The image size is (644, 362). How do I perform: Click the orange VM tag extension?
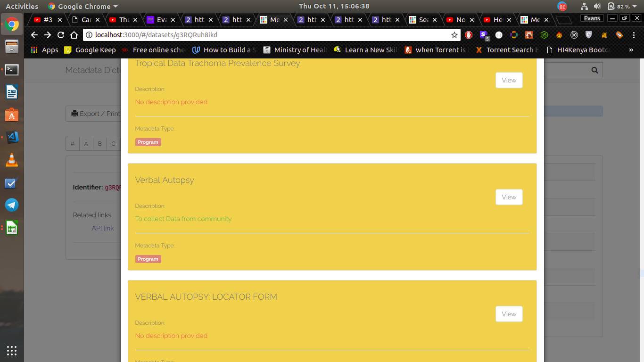(619, 35)
